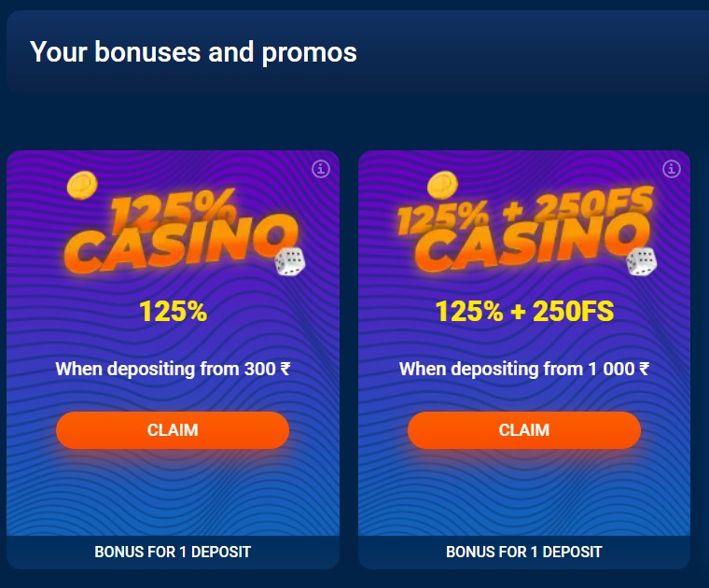This screenshot has width=709, height=588.
Task: Click the gold coin on the 125% card
Action: coord(82,186)
